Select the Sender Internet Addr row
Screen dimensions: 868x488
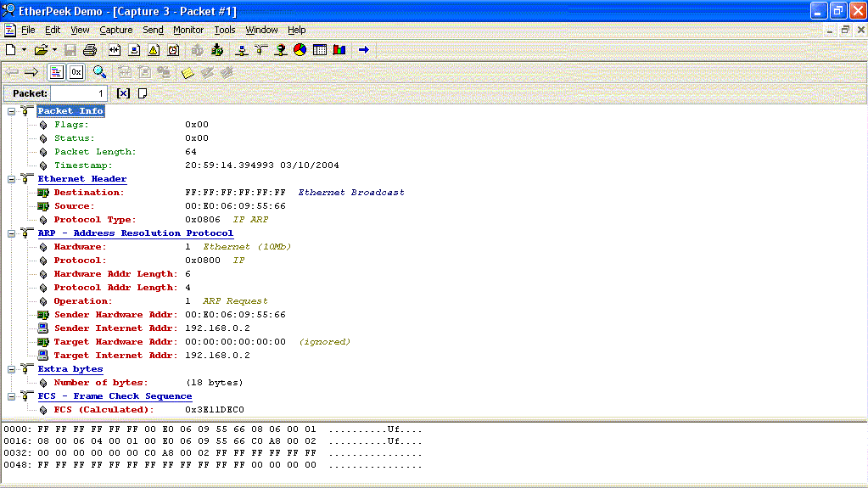pyautogui.click(x=143, y=328)
